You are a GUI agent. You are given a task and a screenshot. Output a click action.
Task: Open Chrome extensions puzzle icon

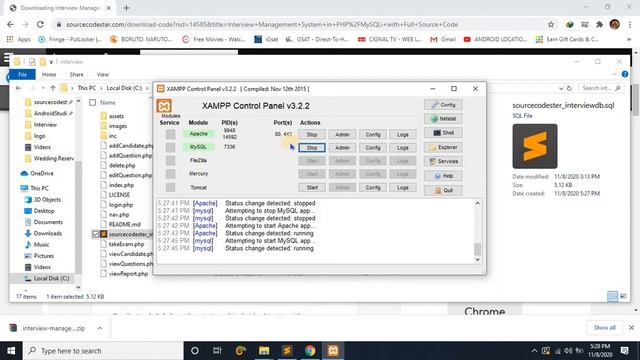point(599,24)
